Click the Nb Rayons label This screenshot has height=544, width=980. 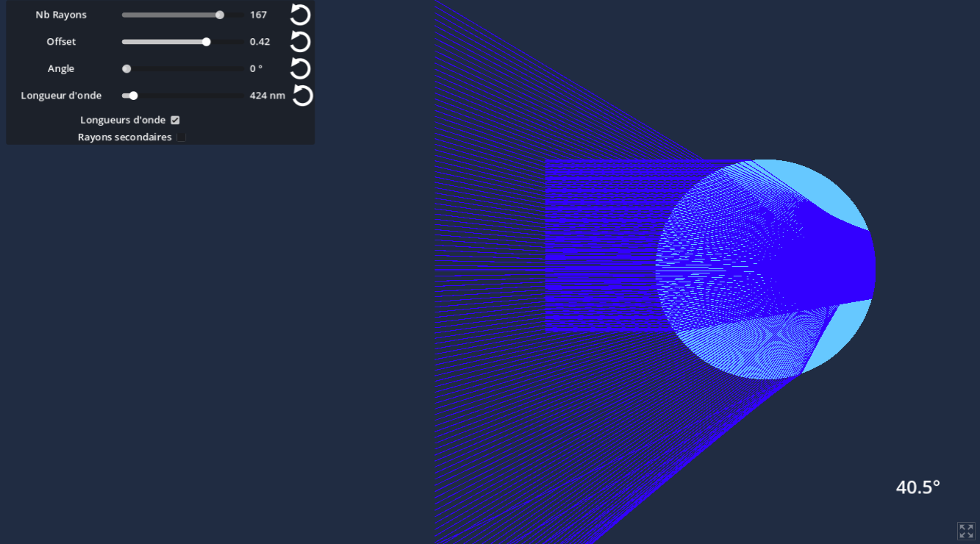(61, 15)
